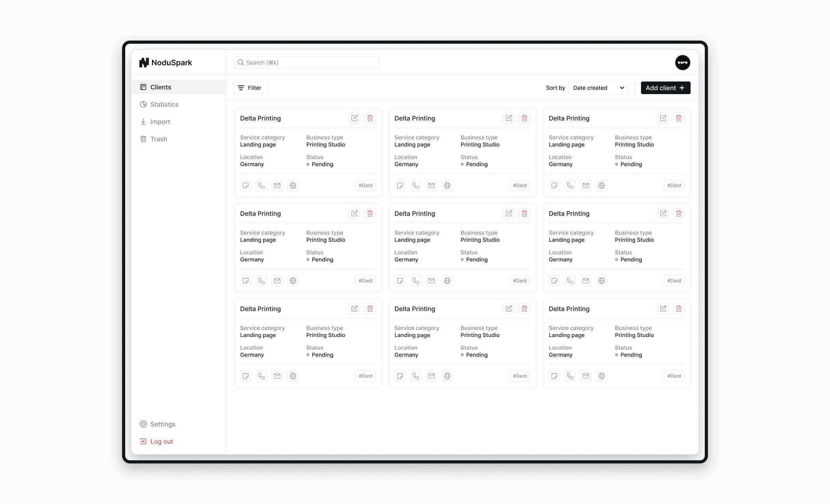Add a new client
Screen dimensions: 830x504
pos(665,88)
